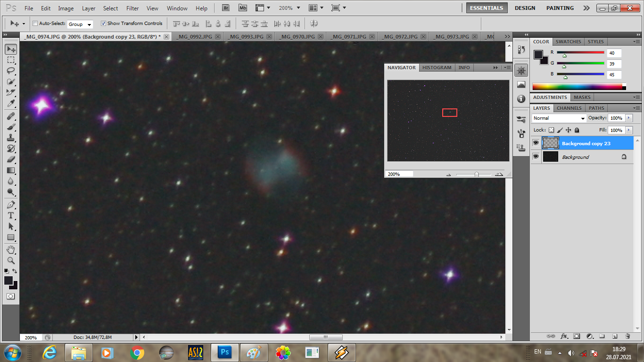Launch Mini Bridge from the top bar

click(243, 8)
